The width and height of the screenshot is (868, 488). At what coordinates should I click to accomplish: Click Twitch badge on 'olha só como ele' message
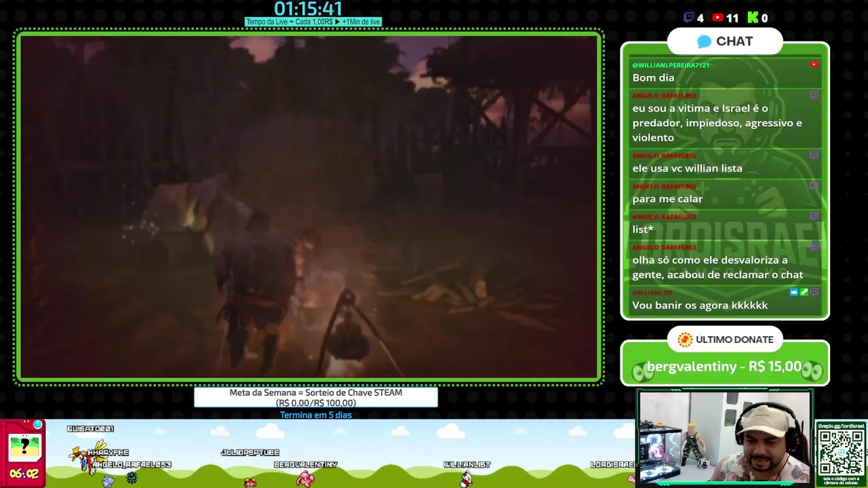coord(814,247)
